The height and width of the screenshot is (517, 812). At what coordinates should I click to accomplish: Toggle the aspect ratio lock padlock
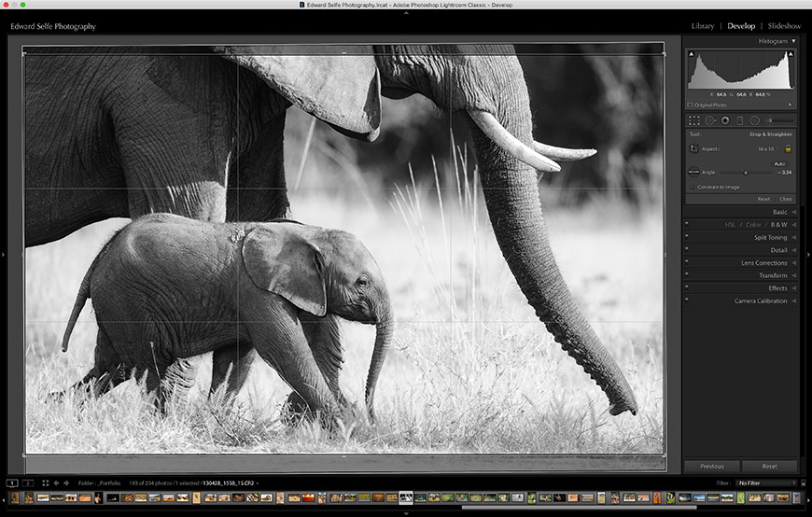pyautogui.click(x=788, y=148)
